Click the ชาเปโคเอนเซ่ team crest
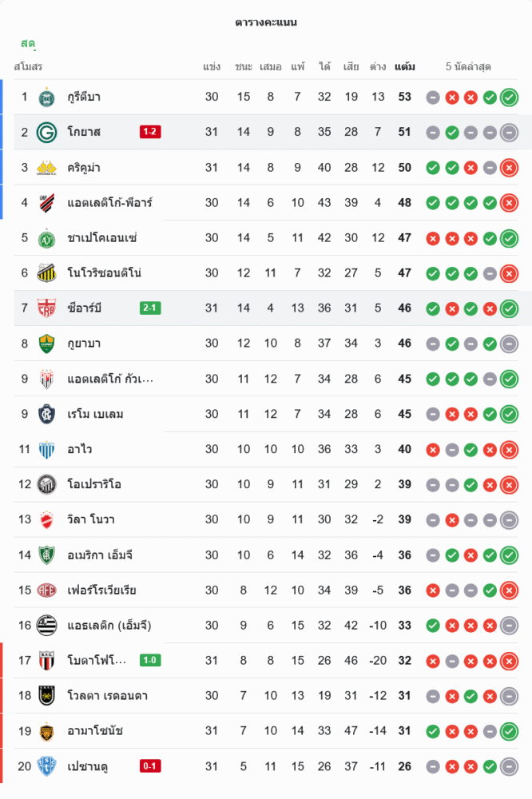 (46, 238)
